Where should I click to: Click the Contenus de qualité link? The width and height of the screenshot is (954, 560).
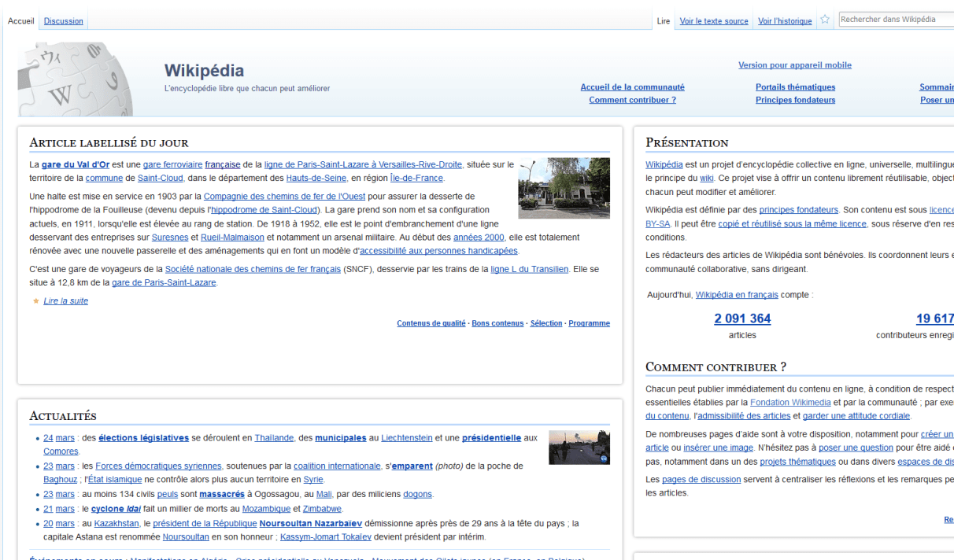pyautogui.click(x=431, y=322)
